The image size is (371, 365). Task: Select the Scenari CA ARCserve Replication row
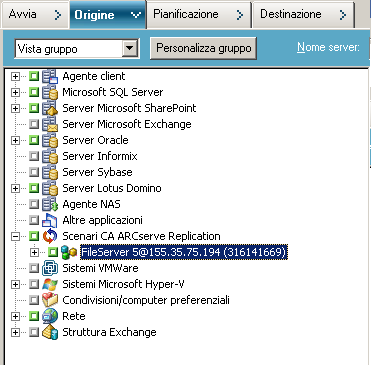141,236
